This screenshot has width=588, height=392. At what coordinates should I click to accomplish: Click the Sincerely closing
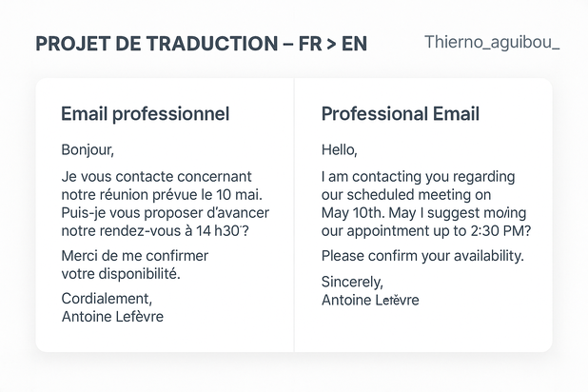coord(352,282)
